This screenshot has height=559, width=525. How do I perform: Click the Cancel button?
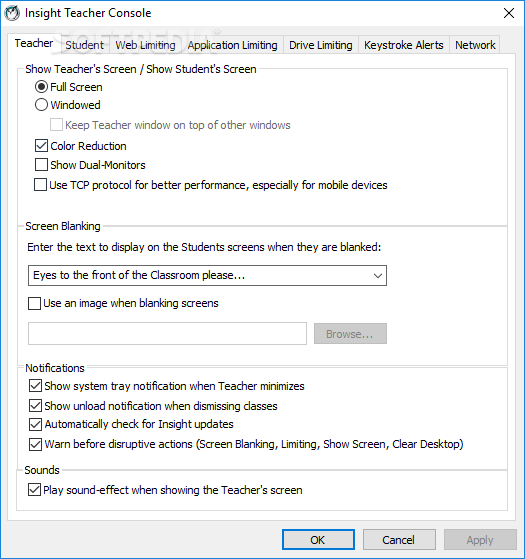[399, 540]
